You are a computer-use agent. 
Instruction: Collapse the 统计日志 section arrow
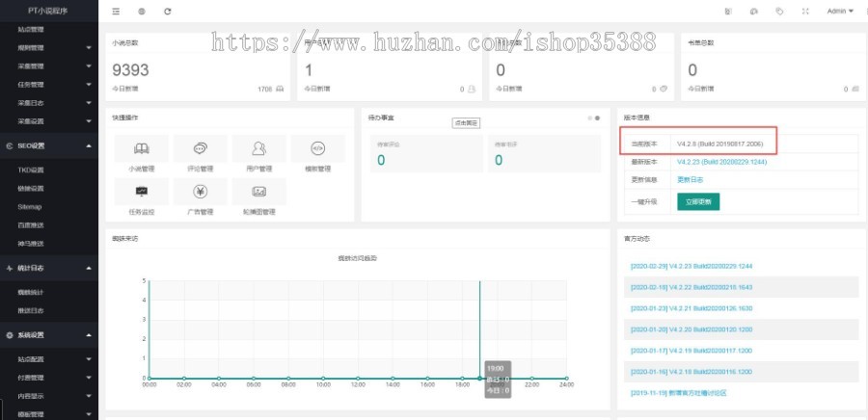coord(89,268)
